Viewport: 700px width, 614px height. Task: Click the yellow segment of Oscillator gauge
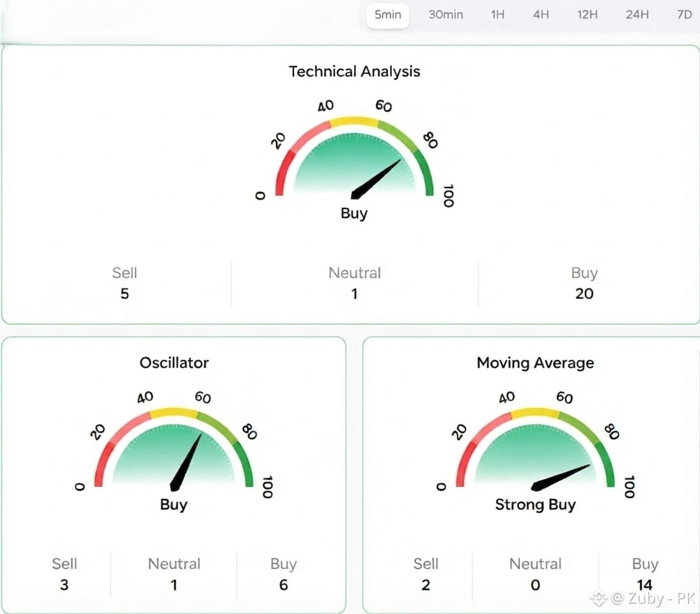pos(174,412)
